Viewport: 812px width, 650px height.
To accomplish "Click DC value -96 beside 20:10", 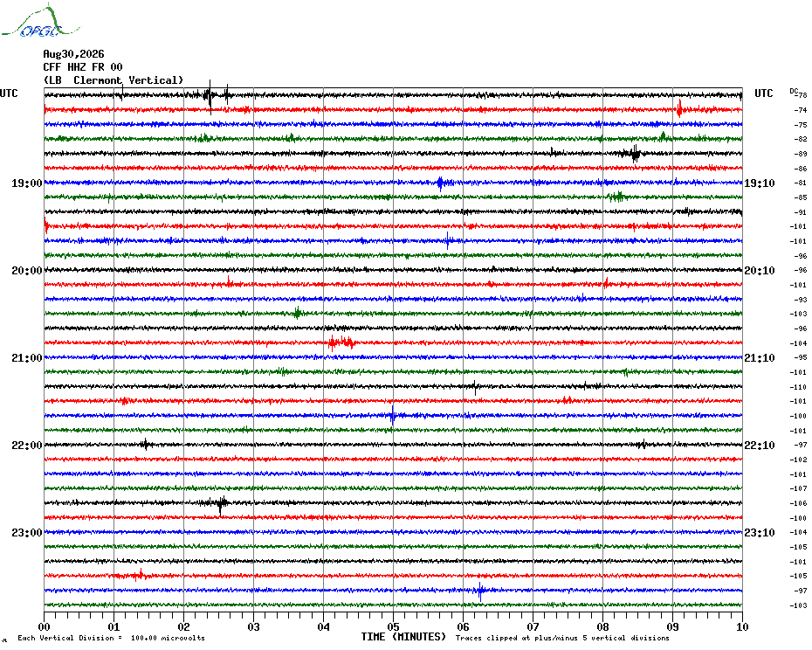I will (x=801, y=271).
